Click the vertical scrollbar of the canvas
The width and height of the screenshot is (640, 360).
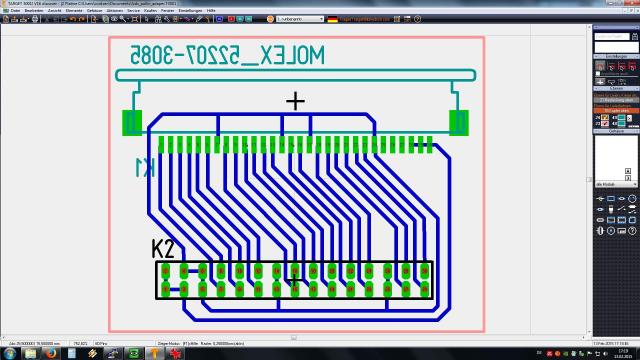(x=589, y=180)
